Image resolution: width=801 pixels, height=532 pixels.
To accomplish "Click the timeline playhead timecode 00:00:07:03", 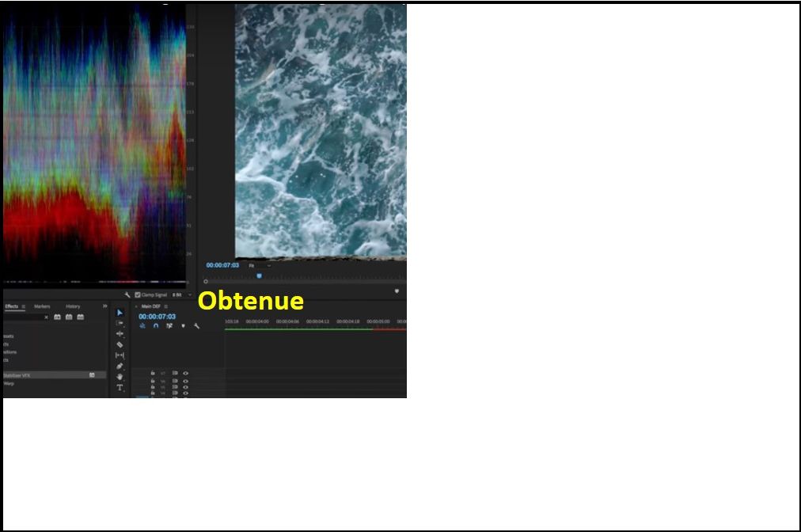I will (157, 317).
